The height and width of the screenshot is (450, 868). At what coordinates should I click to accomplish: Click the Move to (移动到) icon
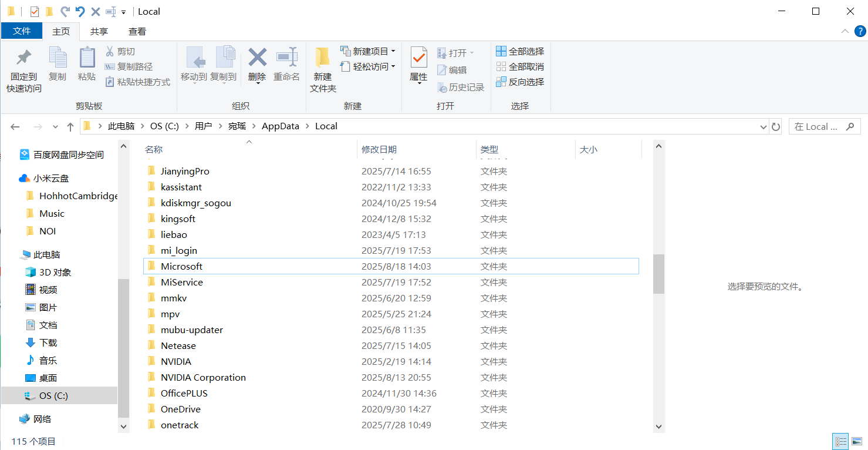pos(195,58)
